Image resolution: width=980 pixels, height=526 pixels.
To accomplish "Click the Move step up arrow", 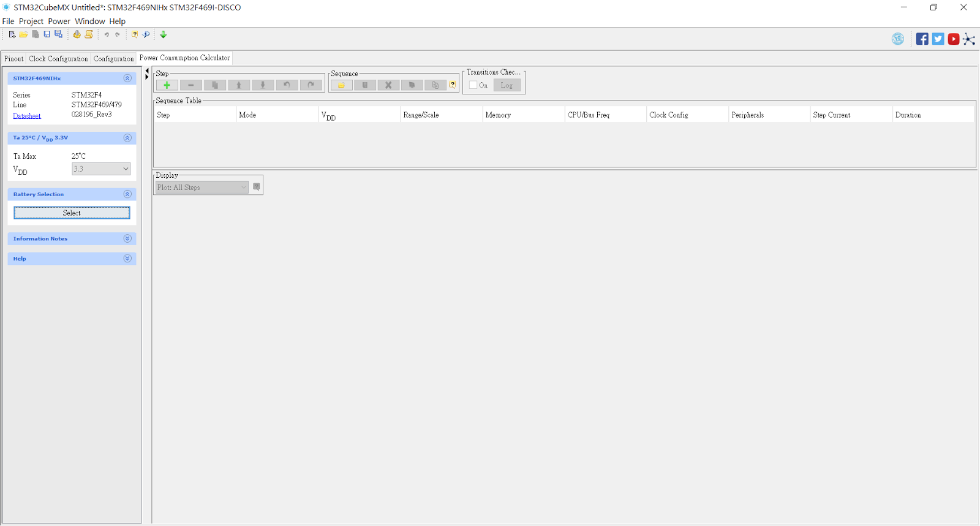I will pos(239,85).
